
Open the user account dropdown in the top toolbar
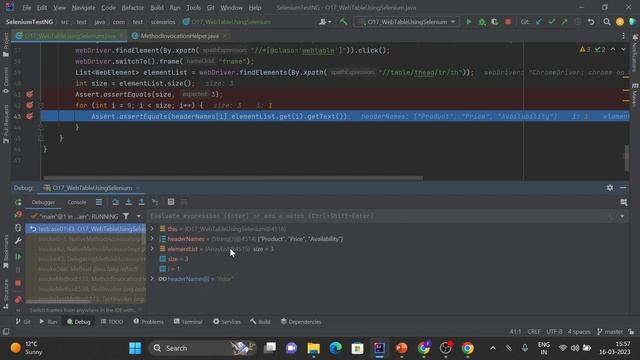click(325, 22)
